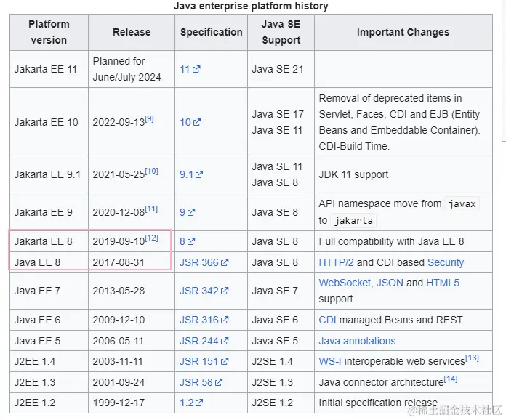
Task: Click the javax code text
Action: point(462,204)
